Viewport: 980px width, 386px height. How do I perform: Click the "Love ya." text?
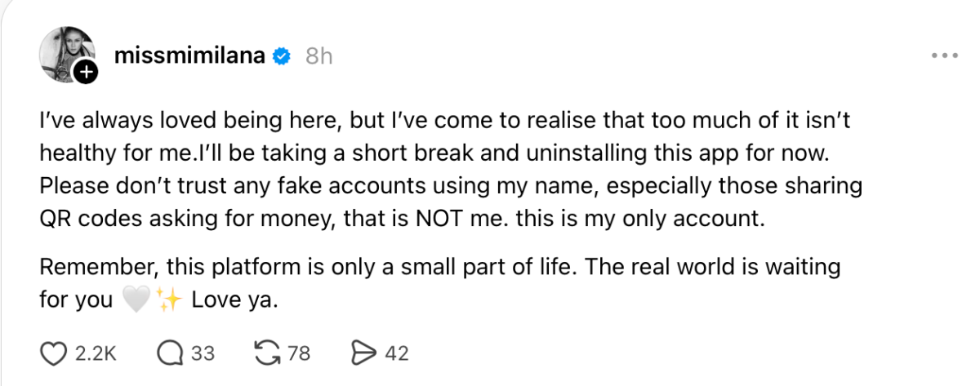(235, 300)
